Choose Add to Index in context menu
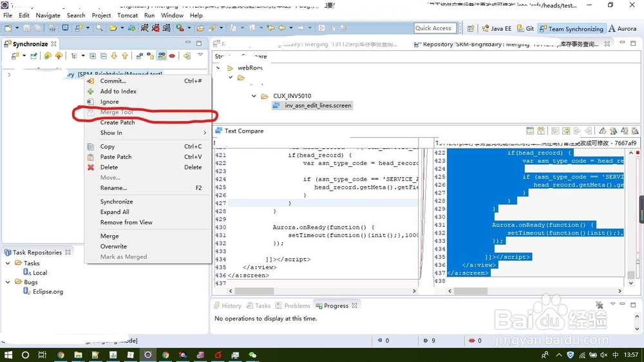 coord(148,91)
